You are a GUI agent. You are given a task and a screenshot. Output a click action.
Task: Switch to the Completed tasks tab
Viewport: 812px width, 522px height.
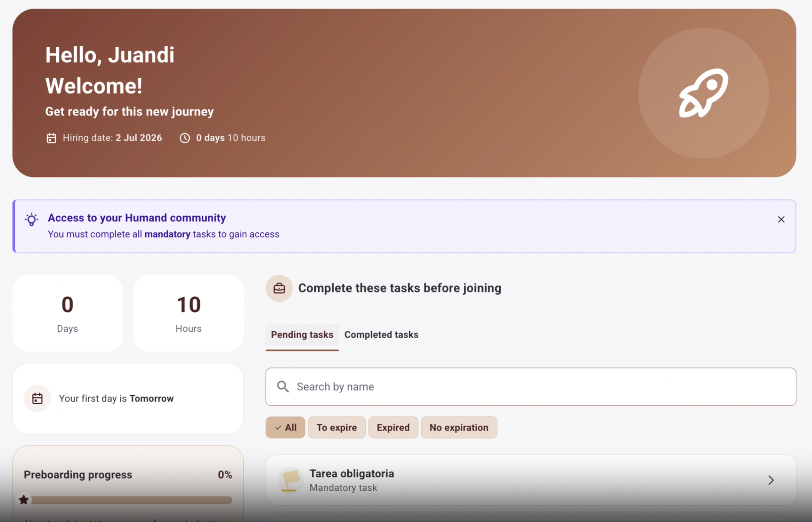[381, 335]
